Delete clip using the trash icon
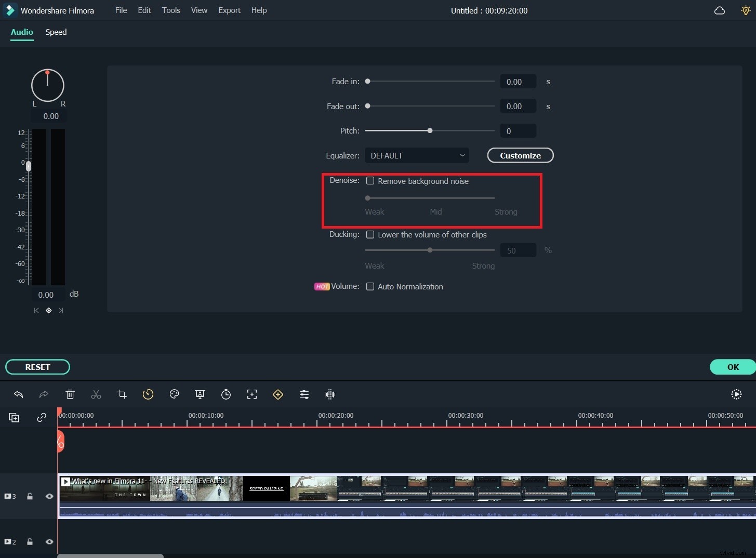756x558 pixels. click(70, 394)
